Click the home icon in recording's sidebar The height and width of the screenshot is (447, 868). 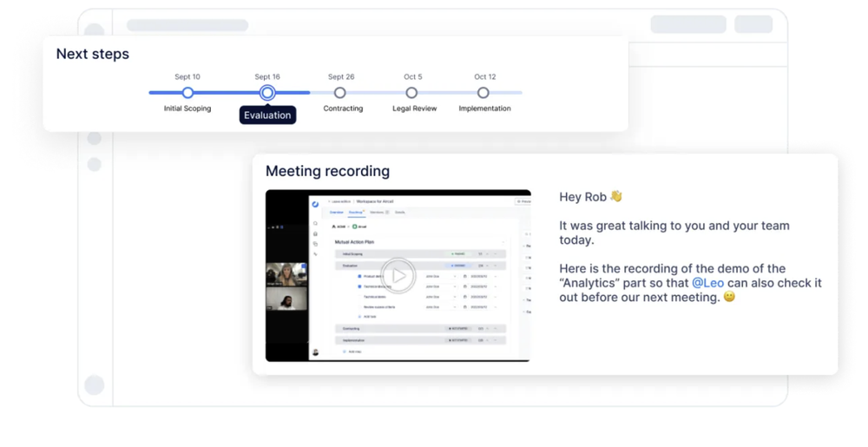pos(316,234)
